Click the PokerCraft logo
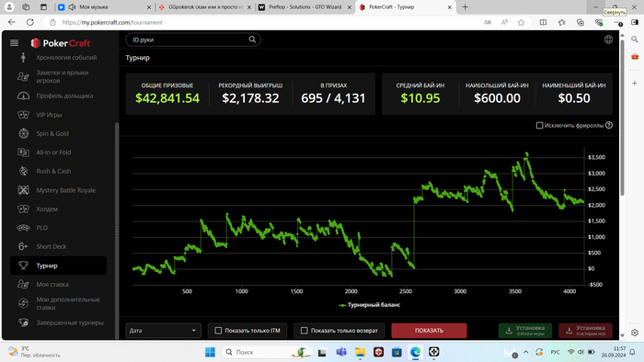Screen dimensions: 644x362 click(61, 43)
